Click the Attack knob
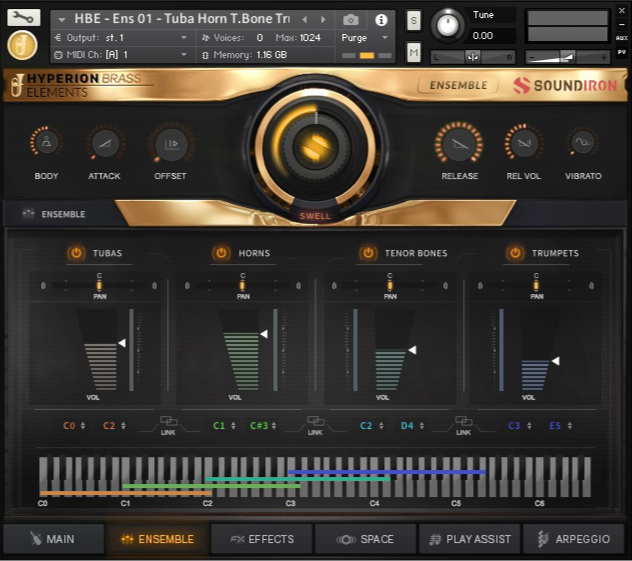Screen dimensions: 632x561 point(104,144)
